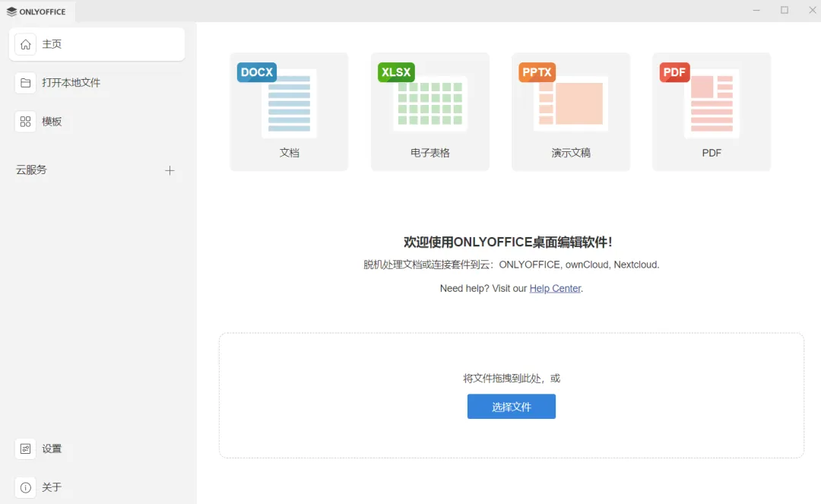Click the 将文件拖拽到此处 drop text
This screenshot has width=821, height=504.
click(512, 379)
